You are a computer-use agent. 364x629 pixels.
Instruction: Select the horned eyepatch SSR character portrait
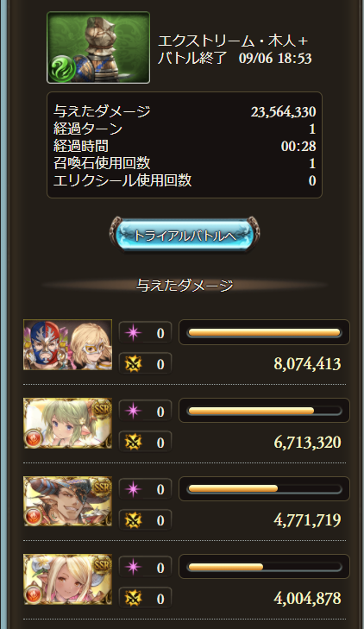tap(68, 501)
